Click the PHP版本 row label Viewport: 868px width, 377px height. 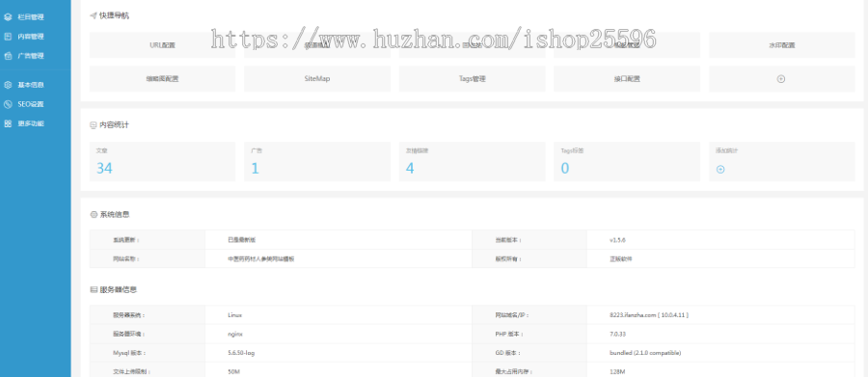coord(508,335)
